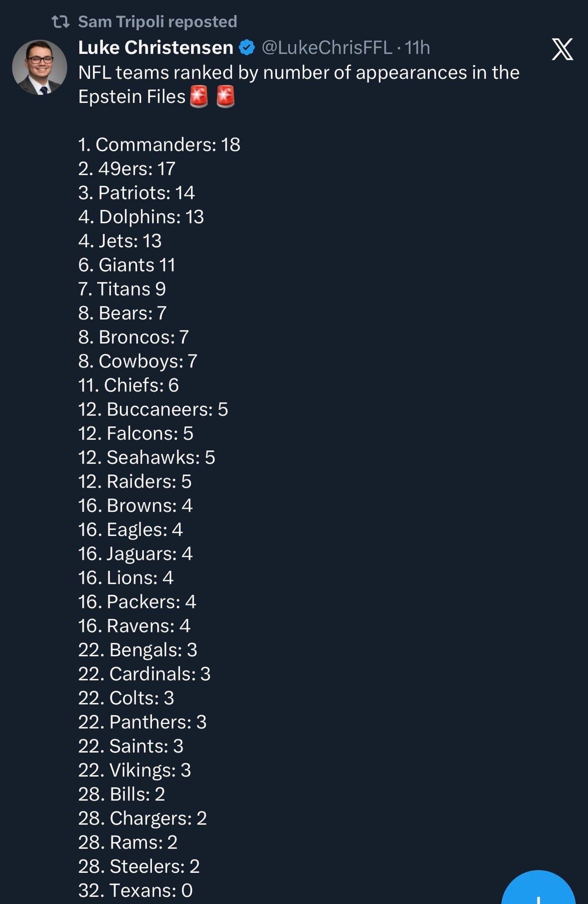The image size is (588, 904).
Task: Open the "Sam Tripoli reposted" link
Action: click(x=157, y=22)
